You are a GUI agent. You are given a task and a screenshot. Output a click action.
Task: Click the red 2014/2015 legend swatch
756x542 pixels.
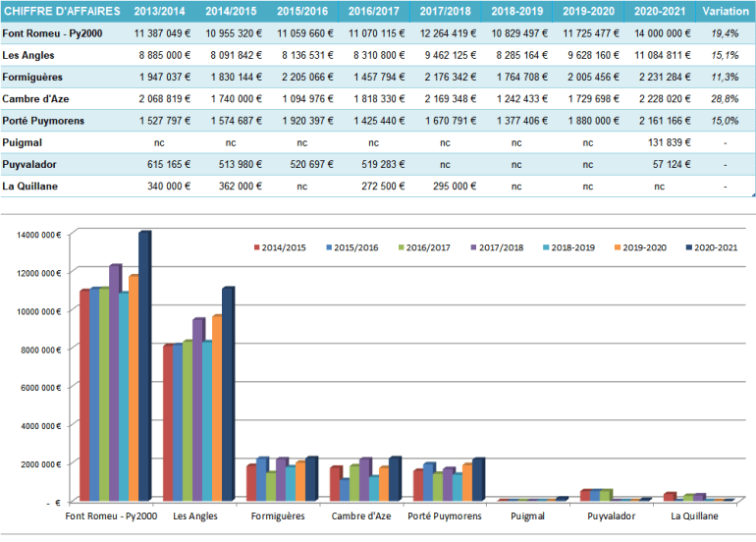click(x=257, y=247)
